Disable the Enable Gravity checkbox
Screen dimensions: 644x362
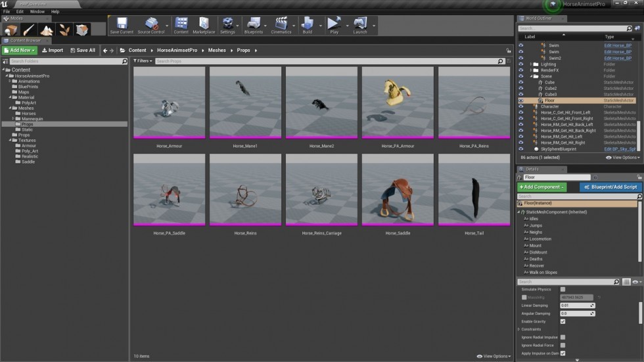563,321
